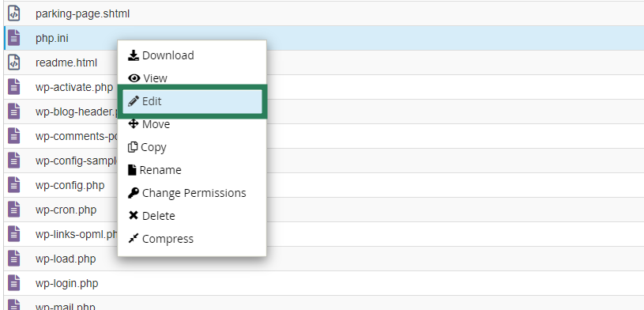Click the X icon beside Delete
This screenshot has width=644, height=310.
[133, 215]
